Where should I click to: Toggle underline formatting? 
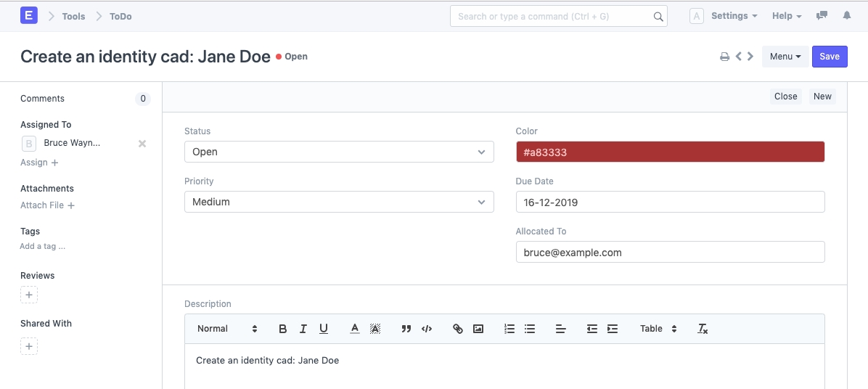[324, 329]
